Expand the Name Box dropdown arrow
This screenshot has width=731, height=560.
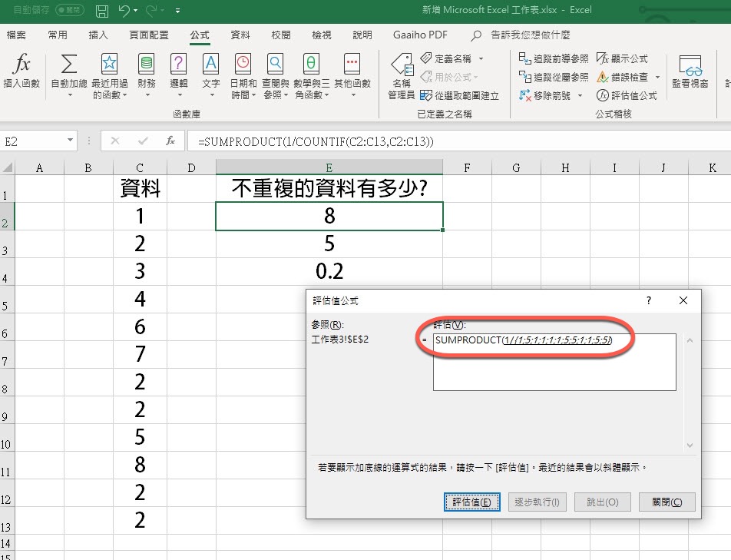[x=71, y=141]
